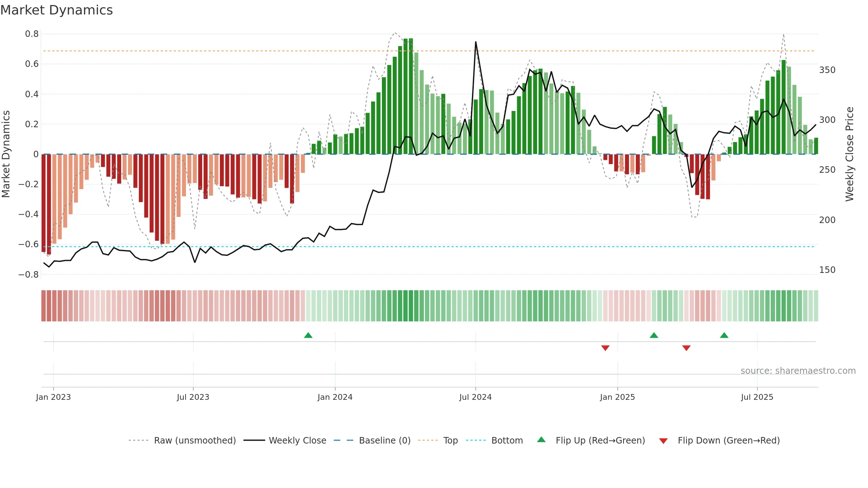Viewport: 868px width, 488px height.
Task: Click the orange dashed Top threshold line
Action: point(429,51)
